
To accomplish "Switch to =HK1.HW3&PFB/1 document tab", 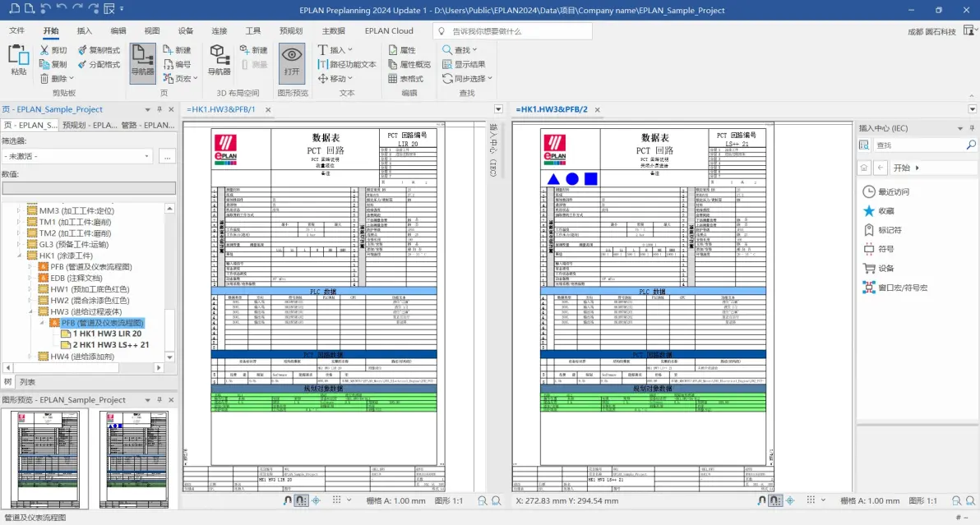I will tap(221, 109).
